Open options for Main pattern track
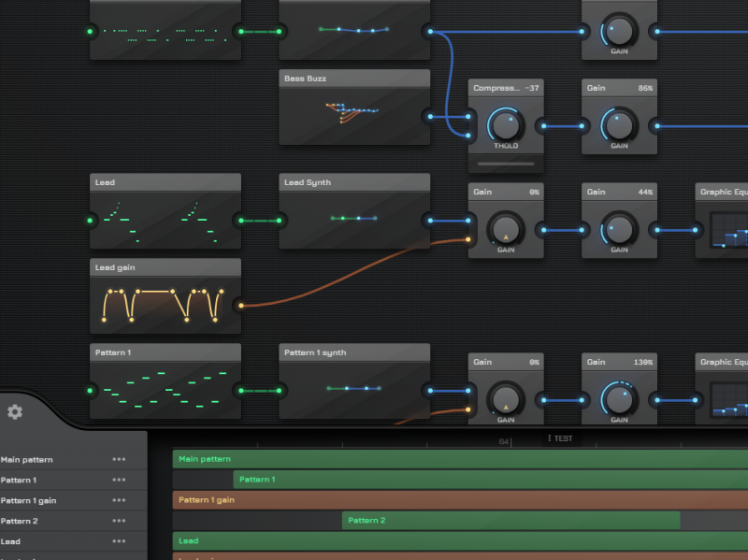 (119, 459)
